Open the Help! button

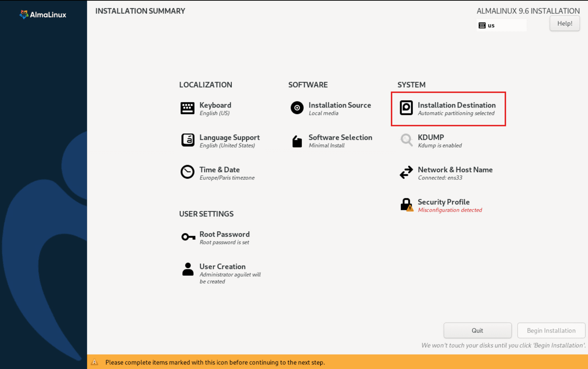click(565, 23)
